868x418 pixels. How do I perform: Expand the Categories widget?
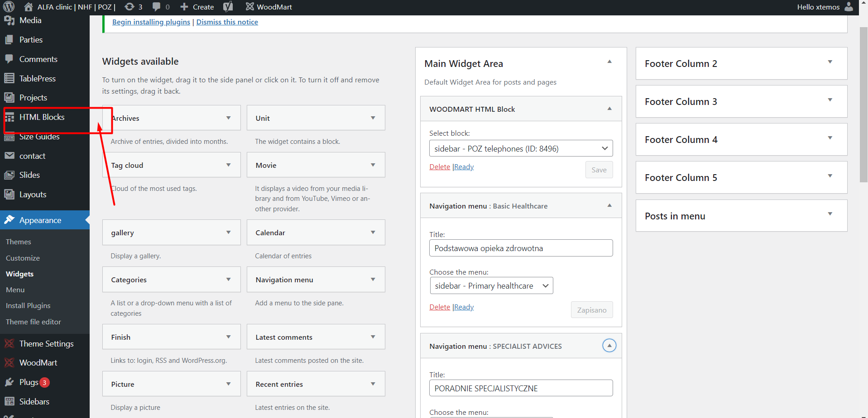click(229, 280)
